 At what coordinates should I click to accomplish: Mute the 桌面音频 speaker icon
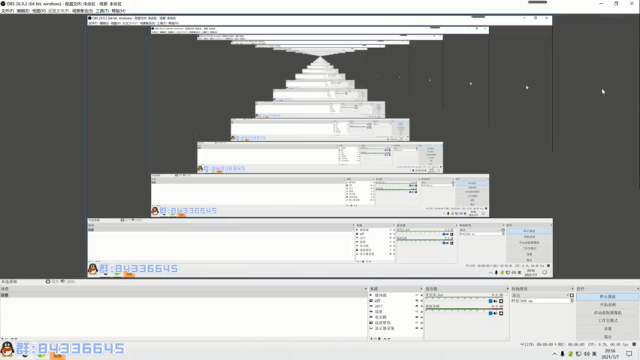[x=496, y=313]
